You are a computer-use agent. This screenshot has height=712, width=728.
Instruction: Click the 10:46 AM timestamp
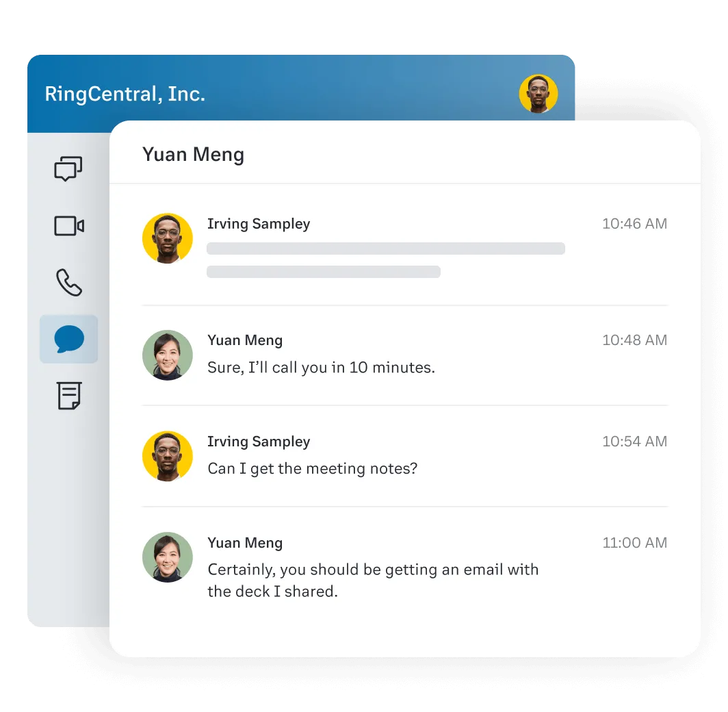pos(635,224)
